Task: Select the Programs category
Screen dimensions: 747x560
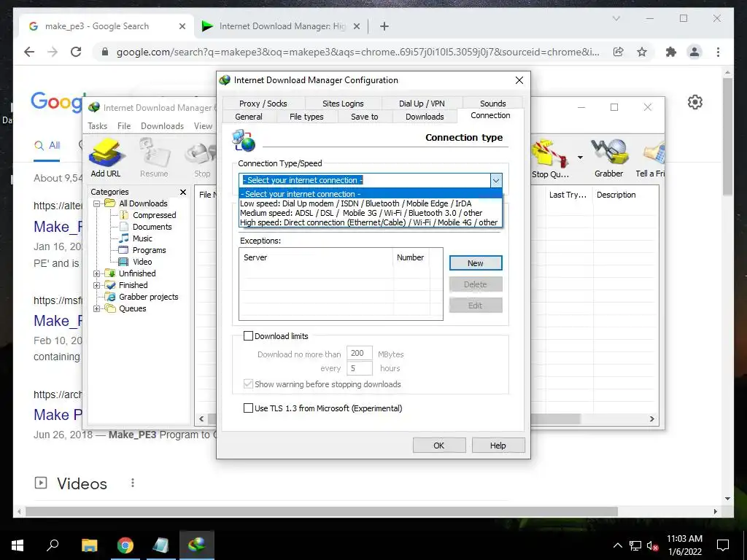Action: [x=149, y=251]
